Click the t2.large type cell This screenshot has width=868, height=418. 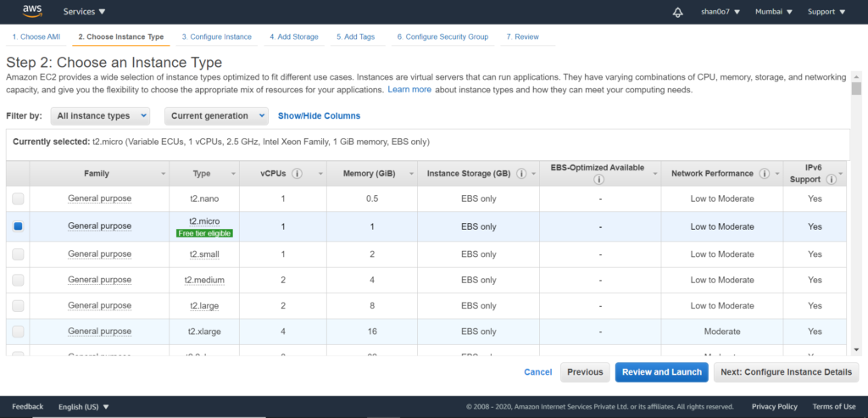pos(203,305)
